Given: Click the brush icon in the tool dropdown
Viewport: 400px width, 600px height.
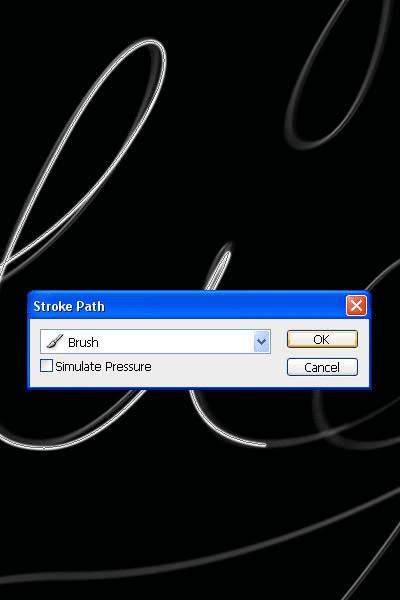Looking at the screenshot, I should click(54, 341).
